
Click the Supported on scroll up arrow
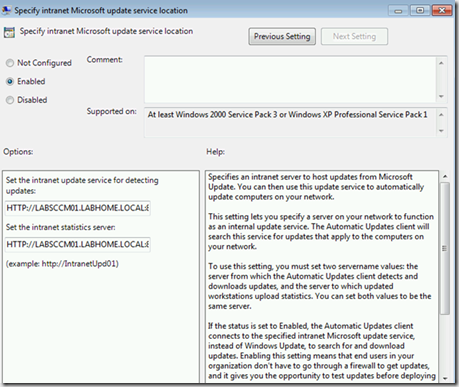441,115
